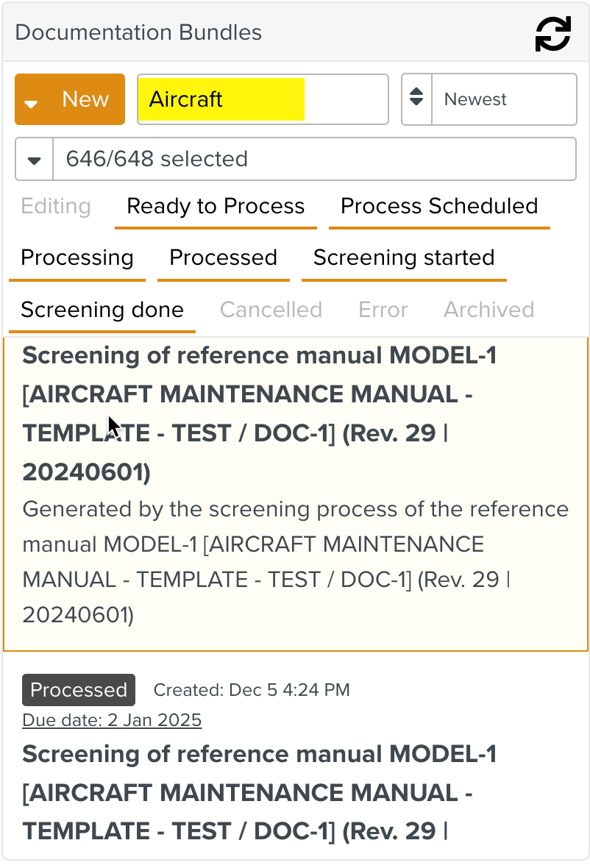Enable the Cancelled status filter
590x868 pixels.
(271, 310)
